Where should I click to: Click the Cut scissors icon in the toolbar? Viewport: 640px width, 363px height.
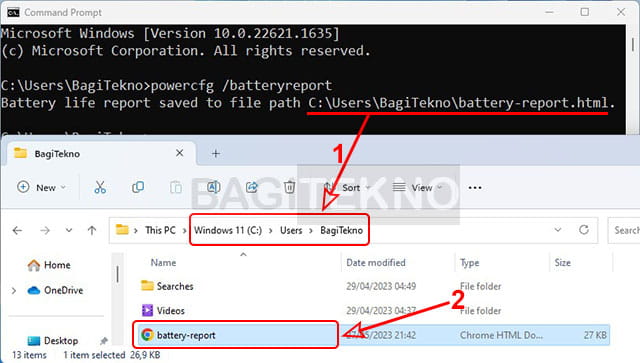pyautogui.click(x=100, y=187)
